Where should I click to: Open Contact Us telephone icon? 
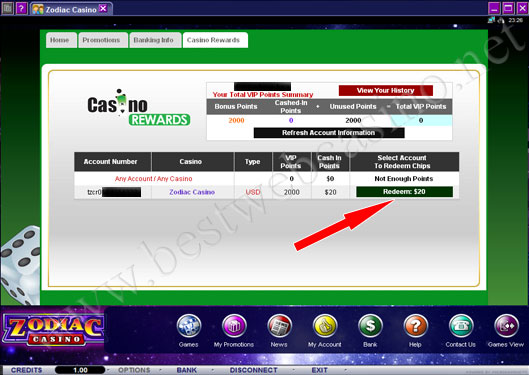(x=461, y=326)
